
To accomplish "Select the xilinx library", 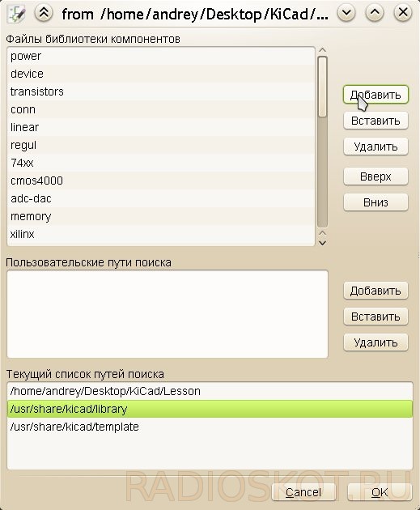I will coord(161,234).
